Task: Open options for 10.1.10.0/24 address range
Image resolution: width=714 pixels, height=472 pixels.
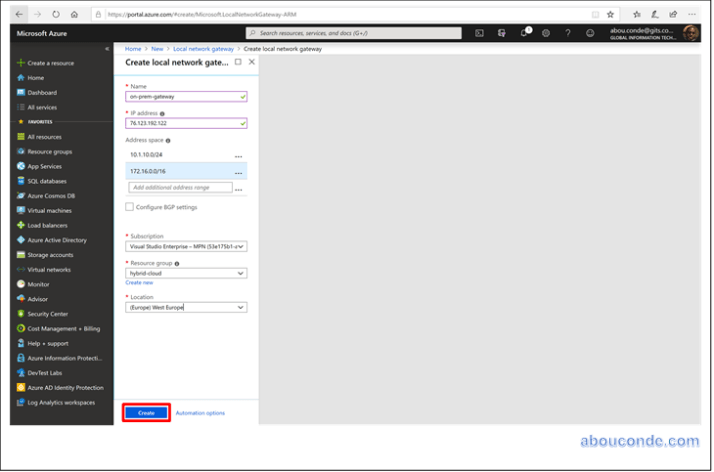Action: (x=238, y=156)
